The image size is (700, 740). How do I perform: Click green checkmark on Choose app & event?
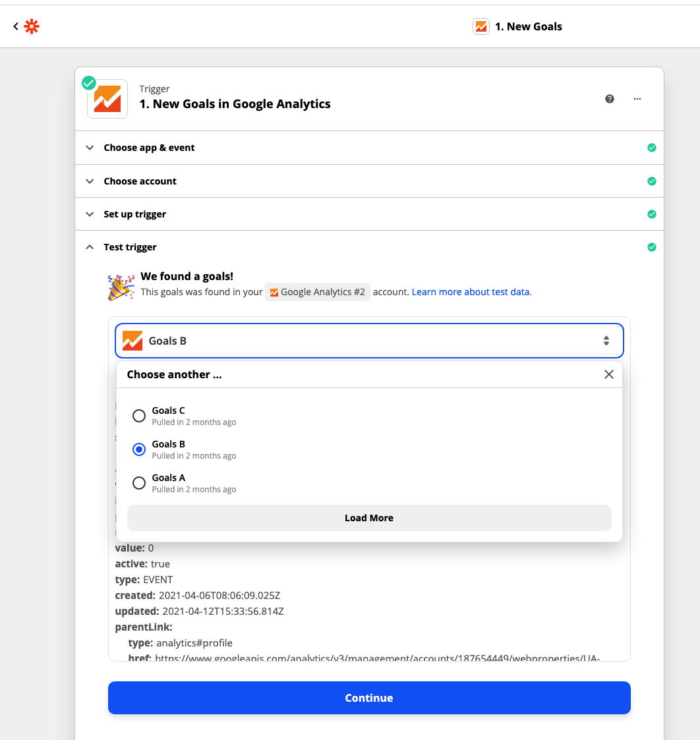pyautogui.click(x=652, y=148)
